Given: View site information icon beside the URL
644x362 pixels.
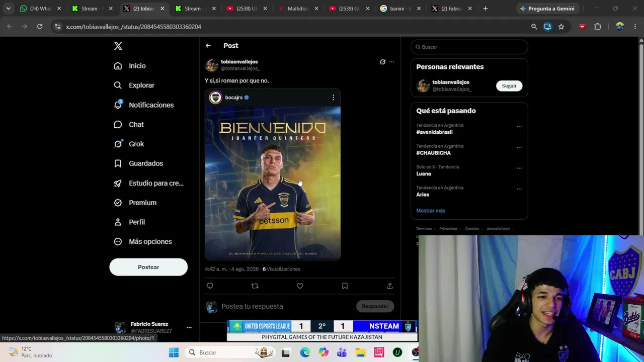Looking at the screenshot, I should point(57,27).
